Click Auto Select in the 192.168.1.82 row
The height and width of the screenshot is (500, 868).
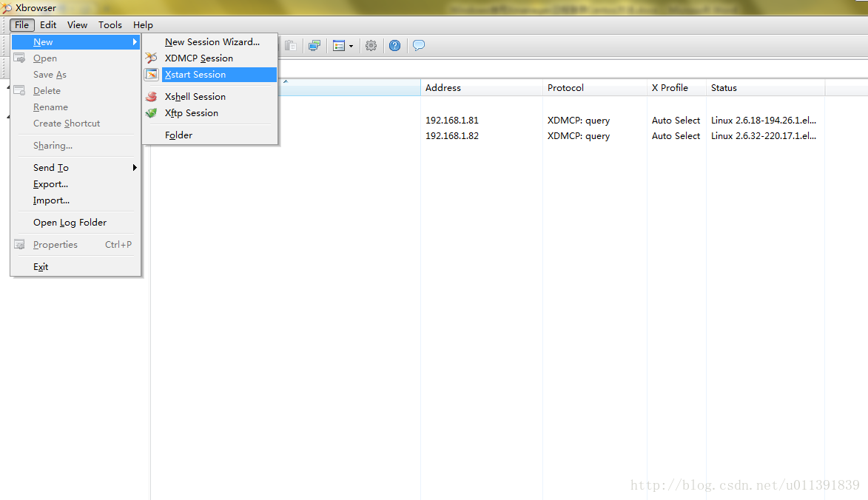tap(676, 136)
